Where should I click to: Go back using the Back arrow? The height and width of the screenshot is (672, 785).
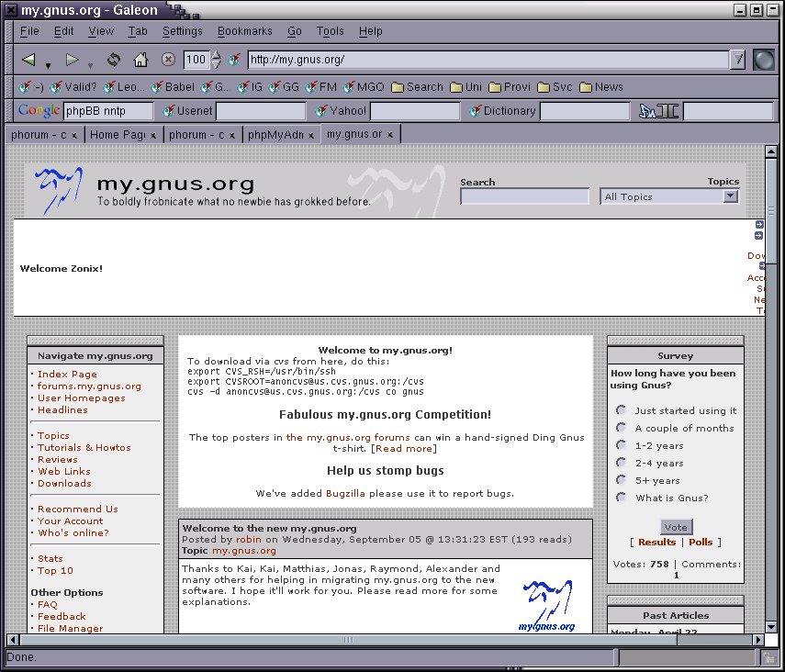click(28, 60)
